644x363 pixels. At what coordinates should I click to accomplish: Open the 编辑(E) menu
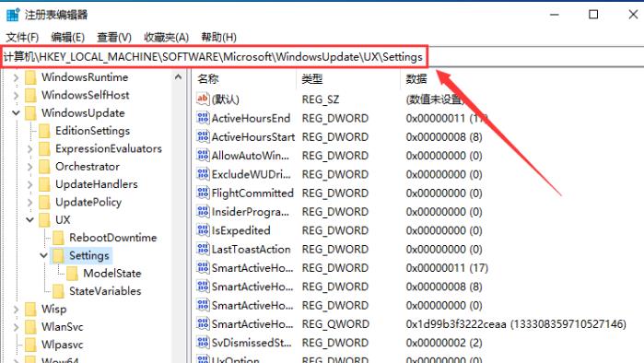[x=68, y=38]
